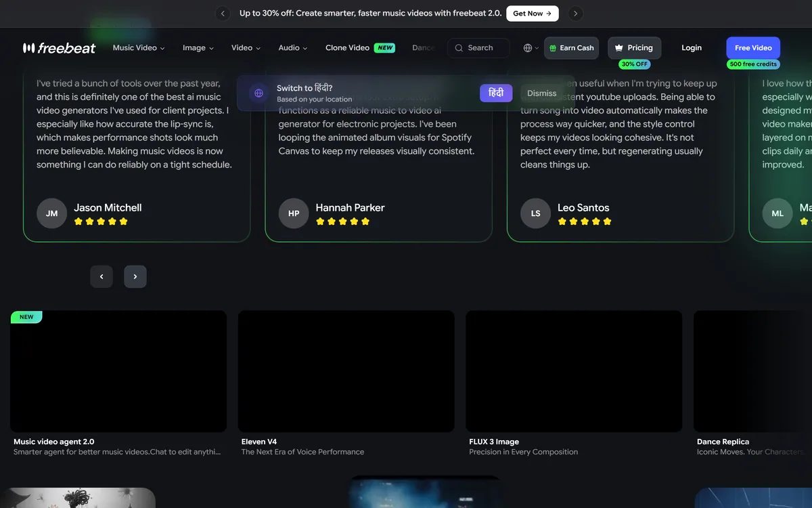Click 'Precision in Every Composition' text
812x508 pixels.
click(x=524, y=452)
